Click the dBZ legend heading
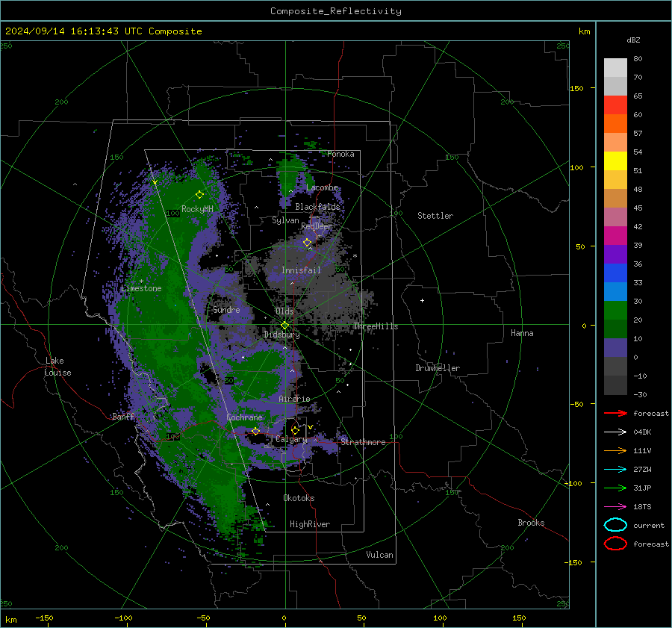 tap(633, 40)
